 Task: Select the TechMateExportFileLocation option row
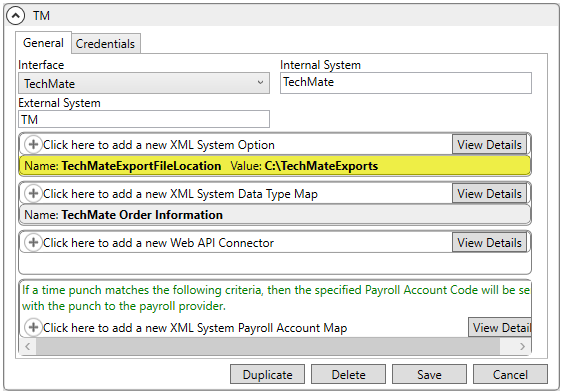(x=275, y=166)
